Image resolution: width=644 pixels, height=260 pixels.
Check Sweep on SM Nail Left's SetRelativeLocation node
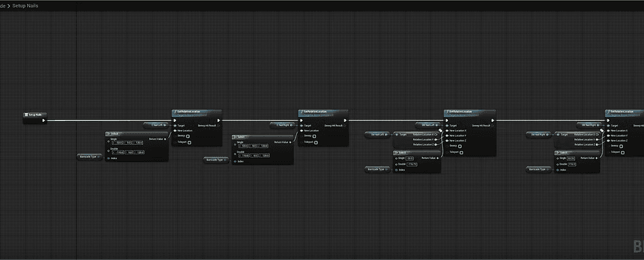click(460, 146)
